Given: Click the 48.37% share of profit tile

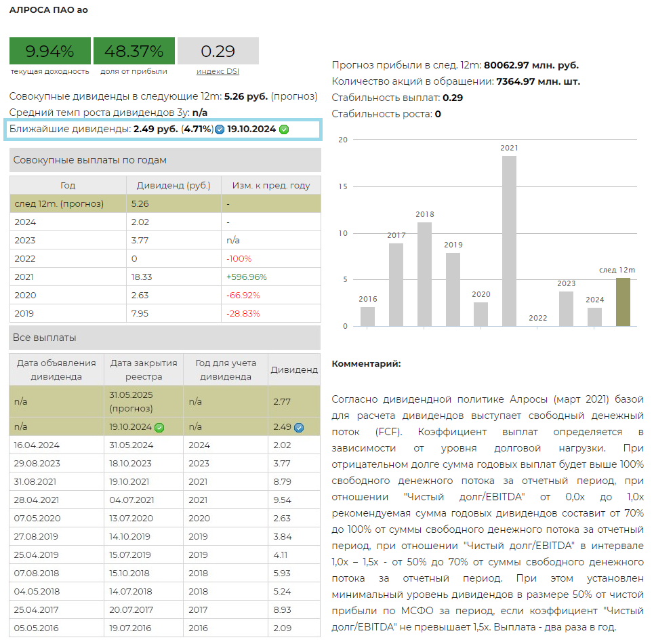Looking at the screenshot, I should click(x=134, y=52).
